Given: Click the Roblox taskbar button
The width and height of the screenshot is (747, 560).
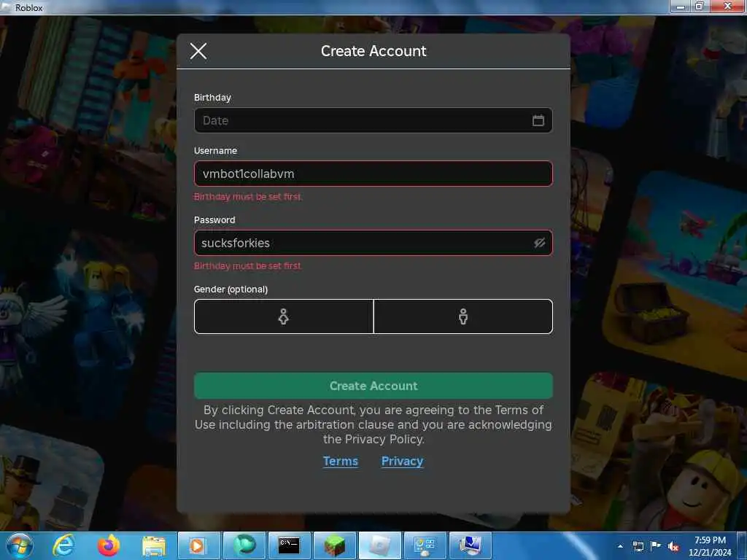Looking at the screenshot, I should 379,545.
